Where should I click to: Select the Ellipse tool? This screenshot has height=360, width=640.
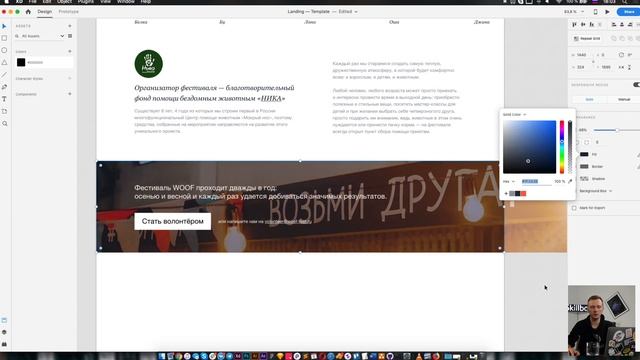tap(4, 50)
